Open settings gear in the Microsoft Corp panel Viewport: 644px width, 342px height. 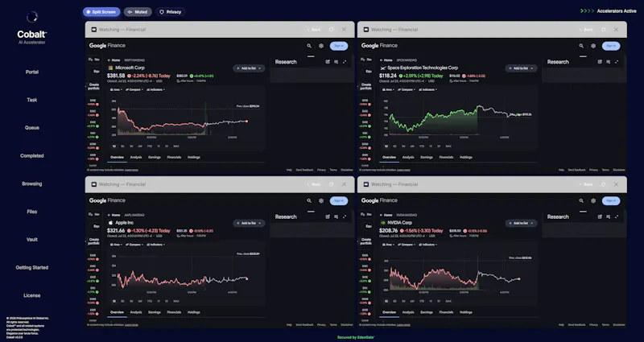tap(321, 46)
